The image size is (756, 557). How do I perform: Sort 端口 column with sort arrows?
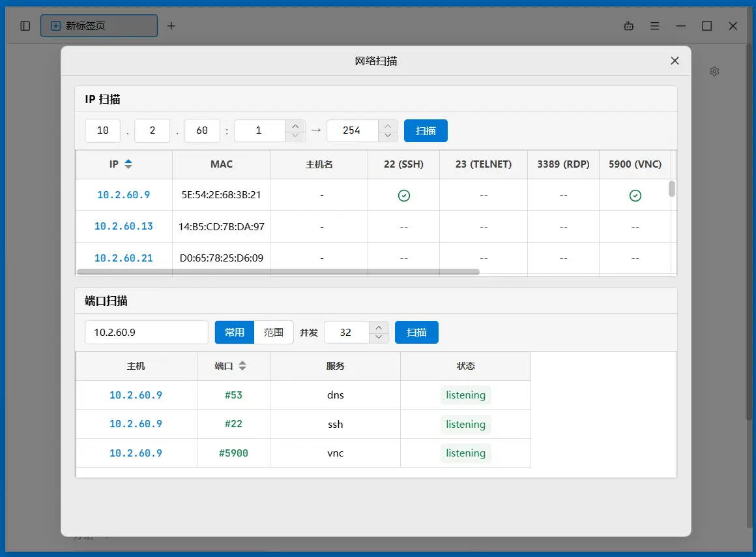click(242, 366)
